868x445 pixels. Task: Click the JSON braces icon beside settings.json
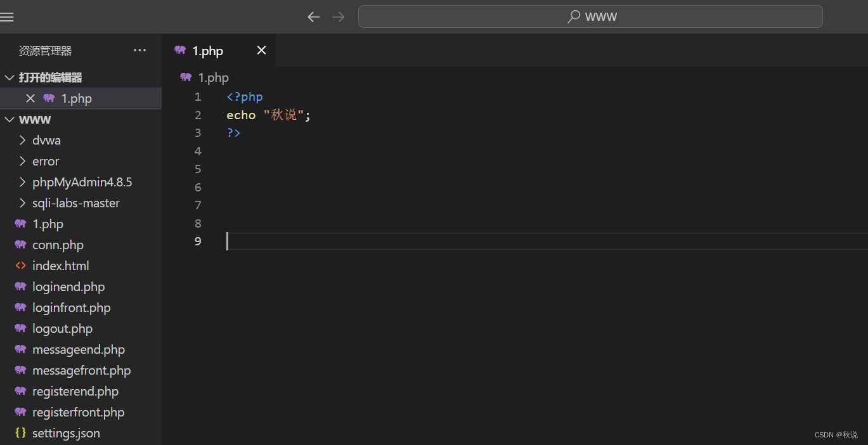20,433
